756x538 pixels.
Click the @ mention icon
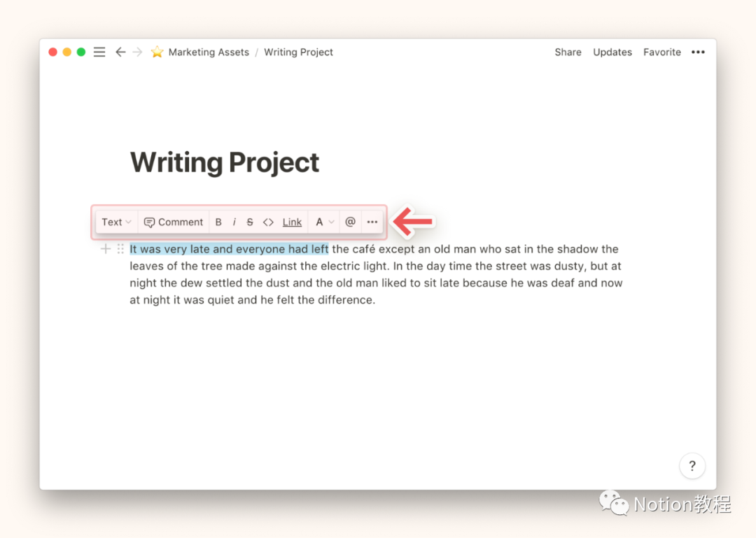coord(350,222)
